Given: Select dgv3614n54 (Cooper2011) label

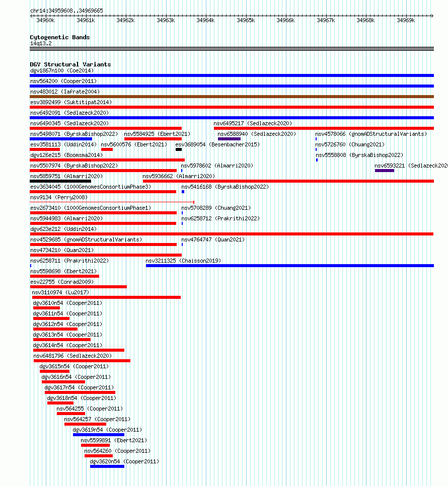Looking at the screenshot, I should [x=67, y=345].
